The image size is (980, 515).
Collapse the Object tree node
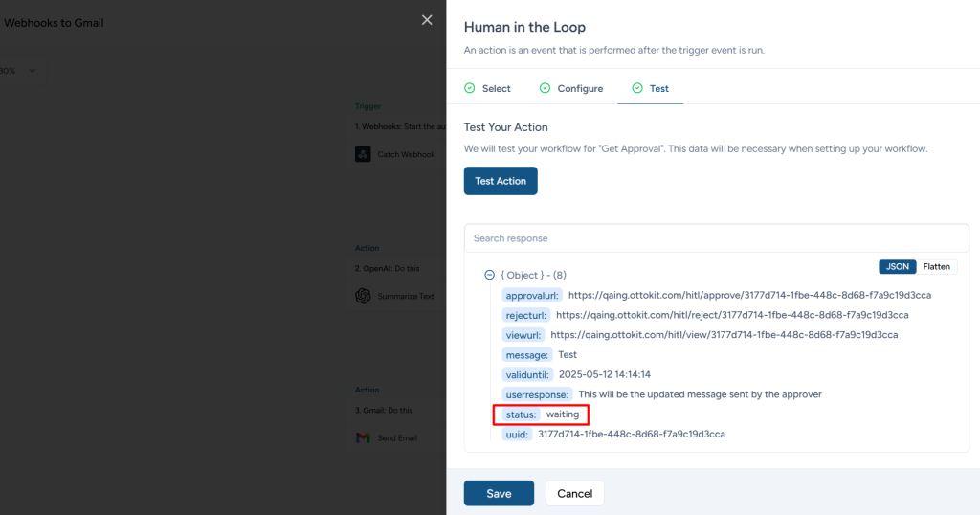pyautogui.click(x=490, y=275)
